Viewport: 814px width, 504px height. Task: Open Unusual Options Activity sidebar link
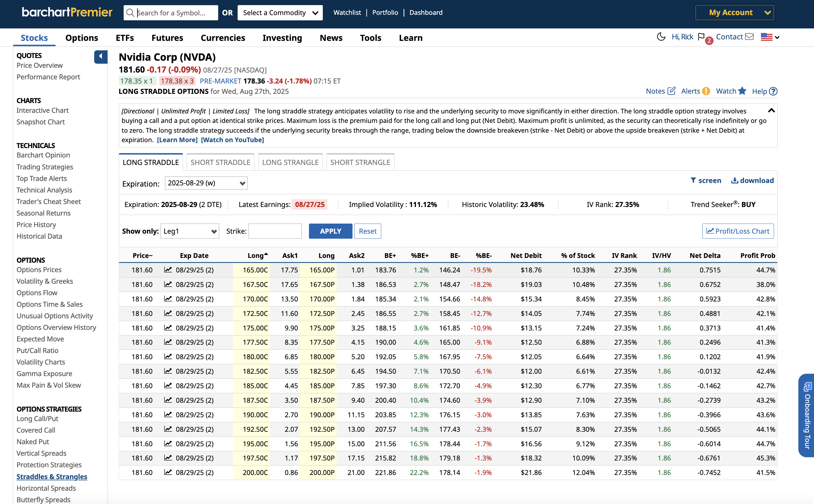[x=55, y=316]
